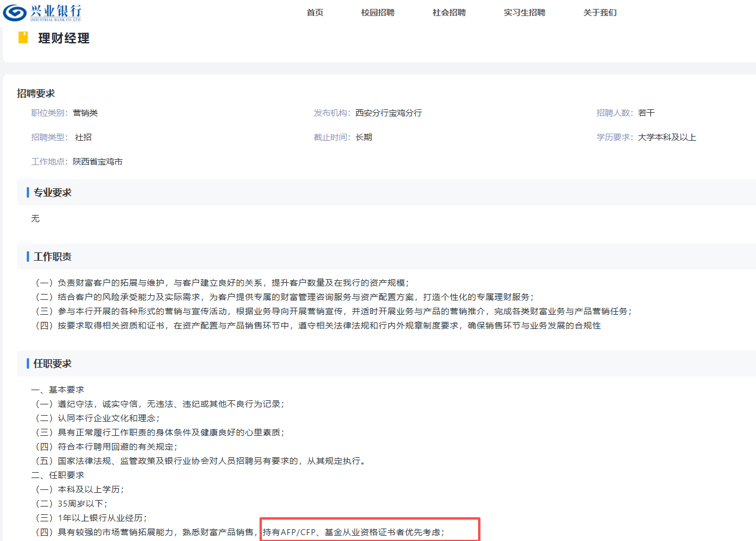
Task: Open the 校园招聘 navigation tab
Action: pyautogui.click(x=378, y=12)
